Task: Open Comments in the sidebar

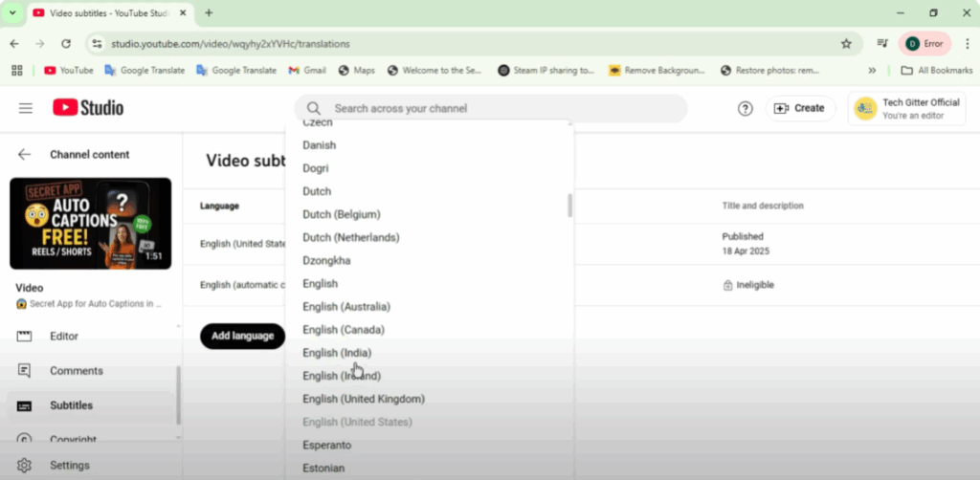Action: [x=76, y=371]
